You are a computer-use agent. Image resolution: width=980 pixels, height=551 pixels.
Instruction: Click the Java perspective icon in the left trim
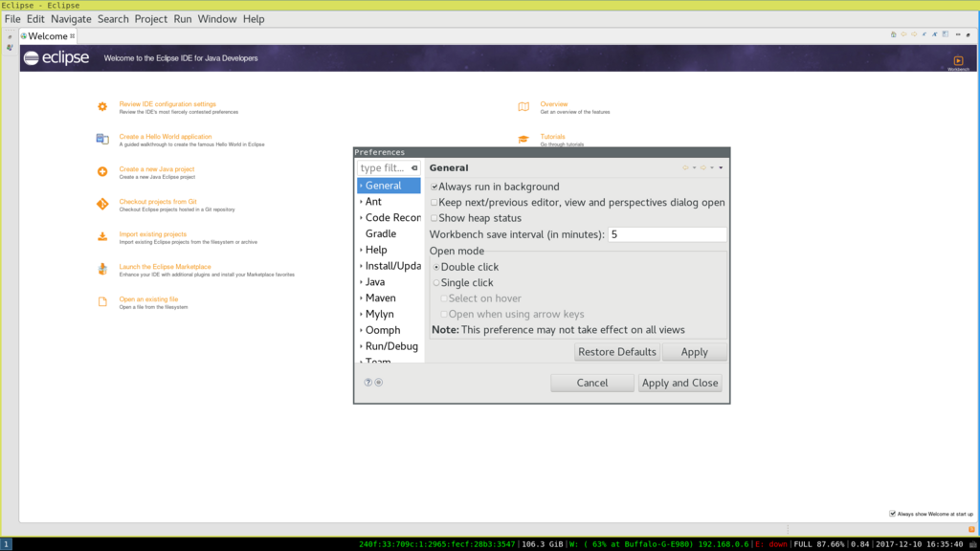click(x=10, y=48)
